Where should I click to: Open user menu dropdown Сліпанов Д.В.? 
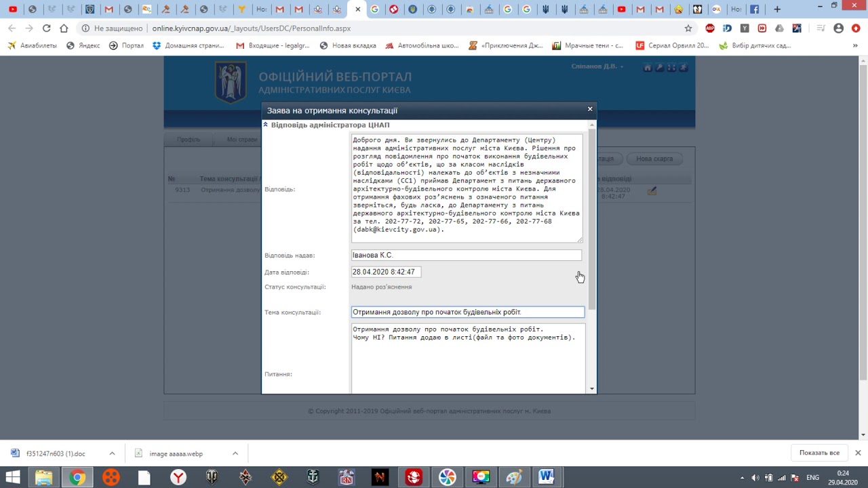coord(597,66)
